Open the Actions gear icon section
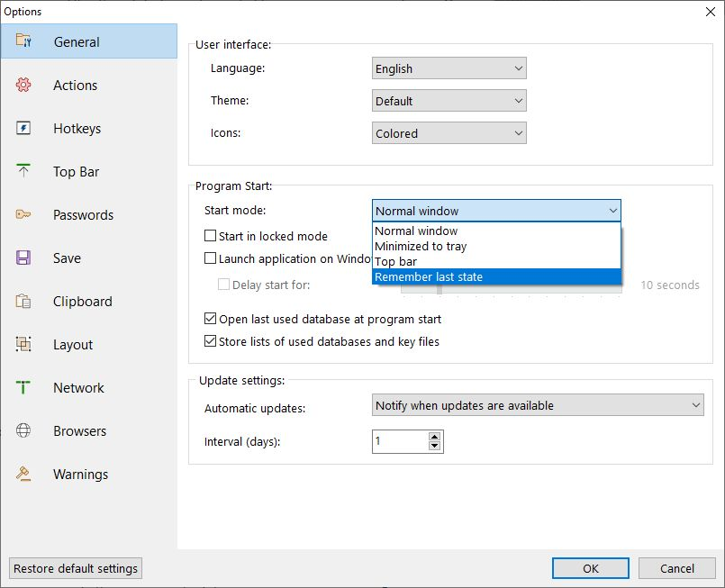 (x=23, y=85)
